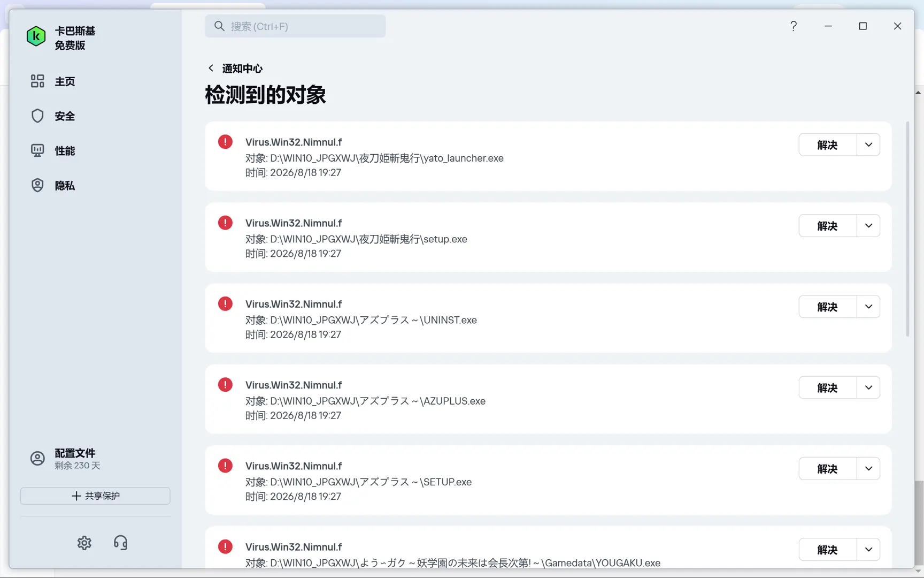Open support headset icon
This screenshot has width=924, height=578.
[x=120, y=543]
